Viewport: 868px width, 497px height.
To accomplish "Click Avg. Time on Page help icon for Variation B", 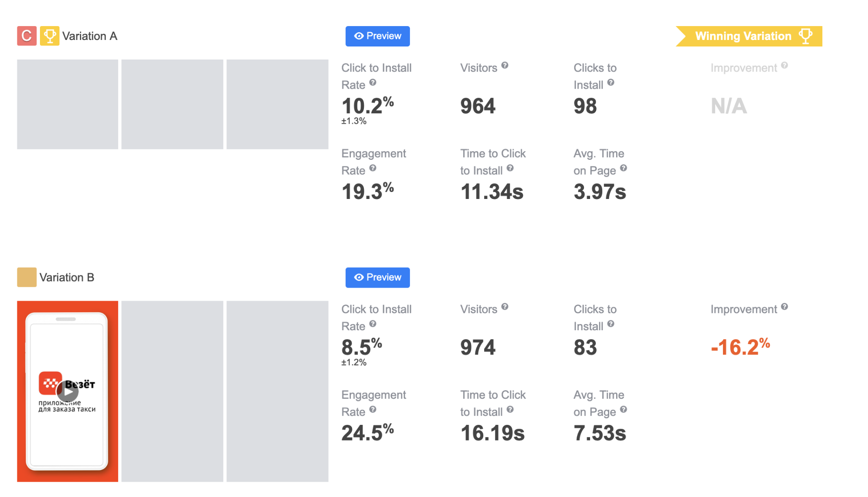I will [624, 410].
